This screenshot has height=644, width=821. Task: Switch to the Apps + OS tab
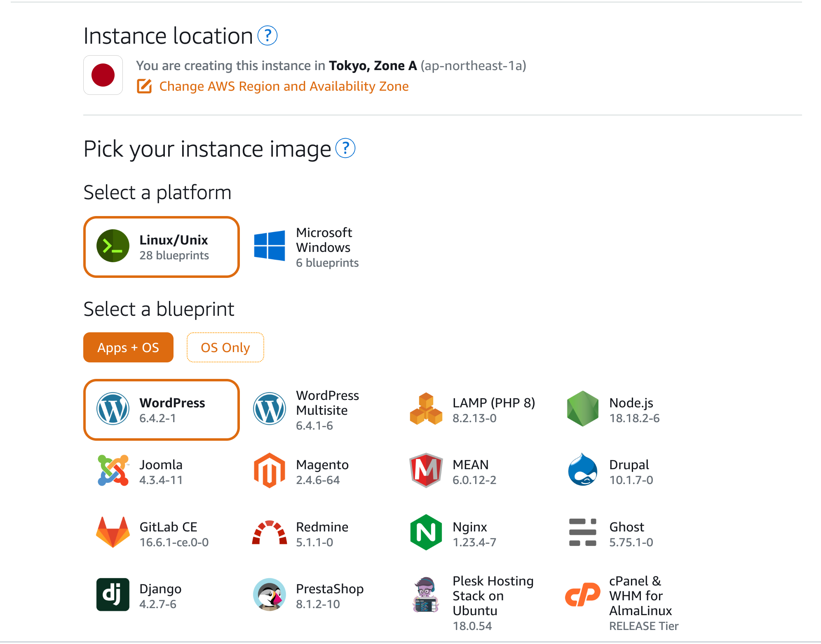coord(128,348)
